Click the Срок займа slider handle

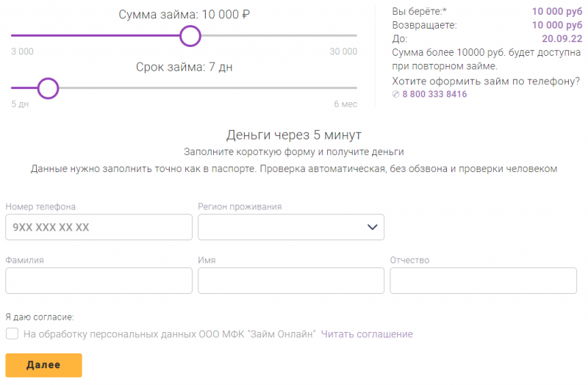(48, 88)
